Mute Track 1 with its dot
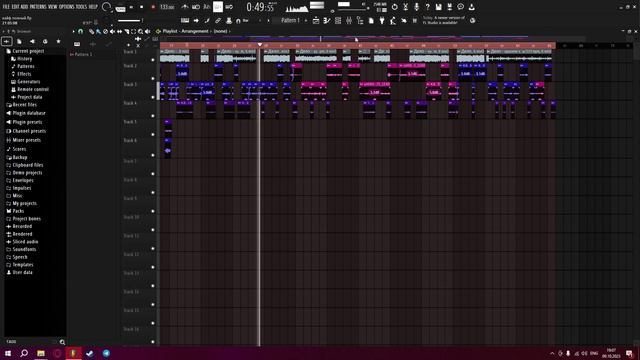 pyautogui.click(x=153, y=60)
